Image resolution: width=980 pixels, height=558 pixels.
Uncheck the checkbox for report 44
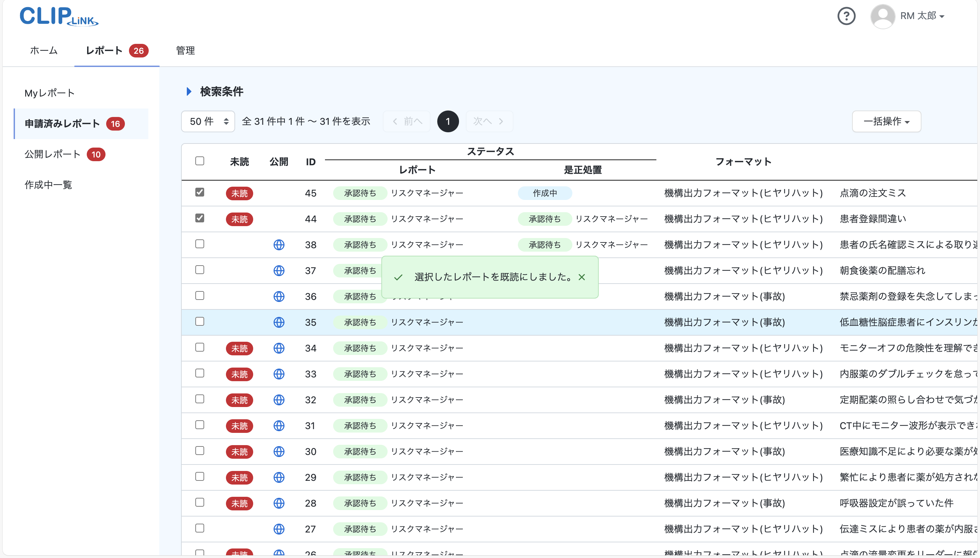(200, 218)
